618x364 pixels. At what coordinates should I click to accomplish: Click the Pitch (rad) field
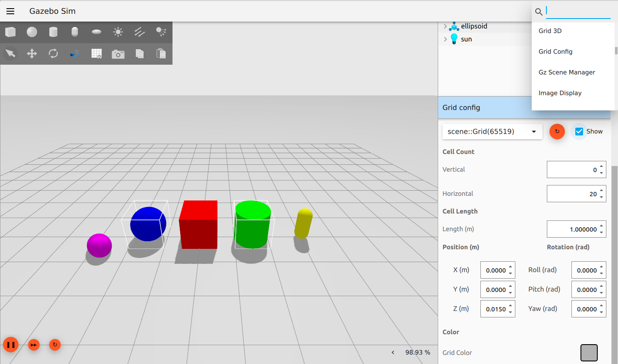click(589, 289)
